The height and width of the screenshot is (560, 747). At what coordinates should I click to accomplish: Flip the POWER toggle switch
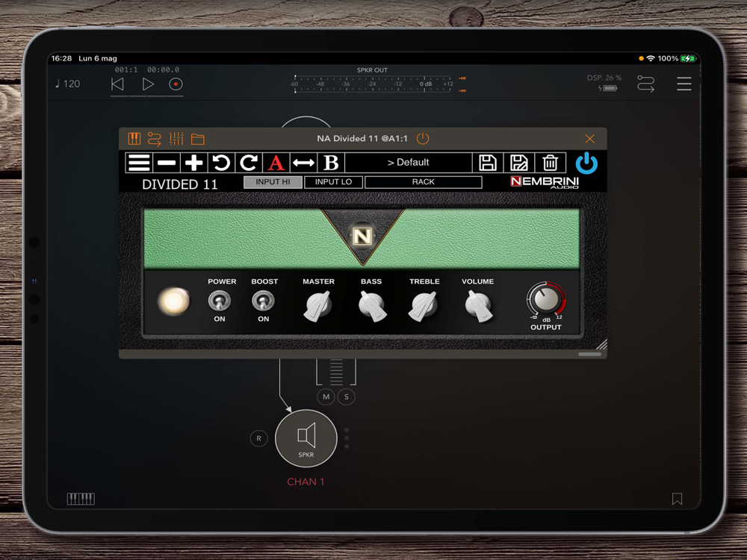(219, 301)
